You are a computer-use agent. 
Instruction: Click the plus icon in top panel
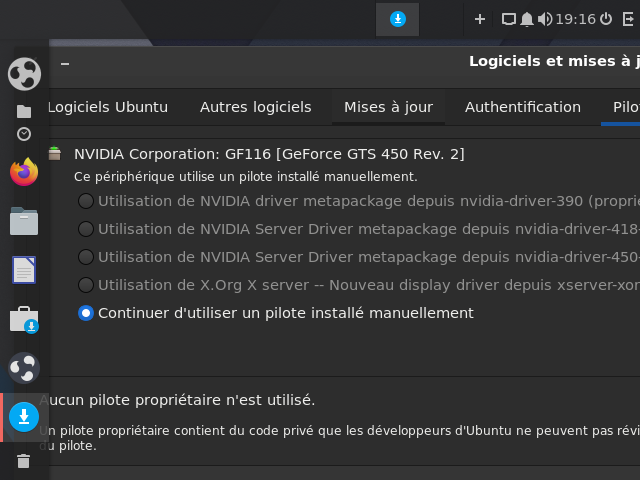click(x=480, y=19)
